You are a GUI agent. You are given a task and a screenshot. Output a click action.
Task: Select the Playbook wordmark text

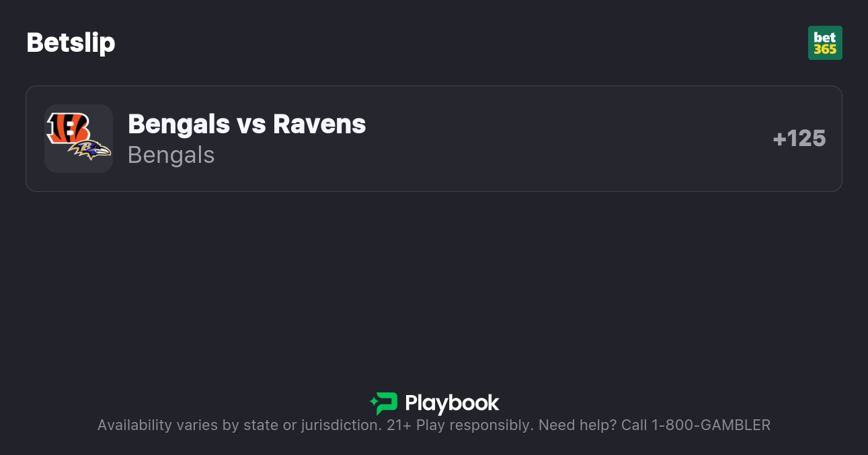point(452,403)
